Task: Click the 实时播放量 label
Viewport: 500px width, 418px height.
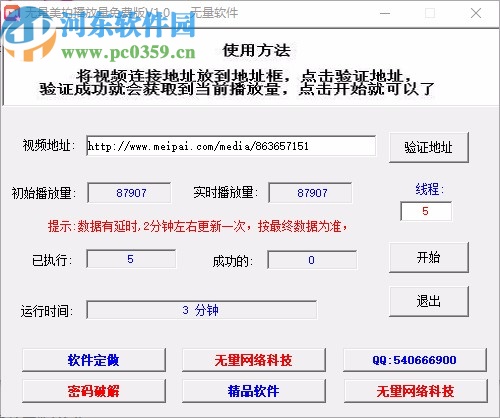Action: [x=226, y=192]
